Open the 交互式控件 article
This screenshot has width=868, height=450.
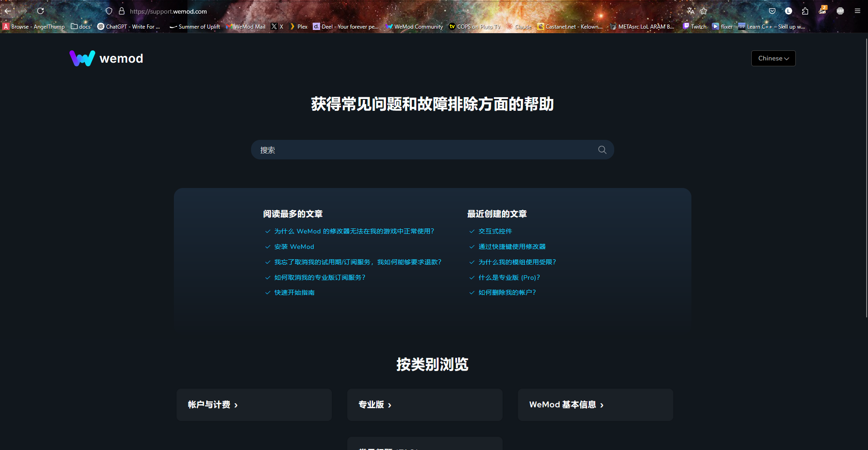(495, 231)
